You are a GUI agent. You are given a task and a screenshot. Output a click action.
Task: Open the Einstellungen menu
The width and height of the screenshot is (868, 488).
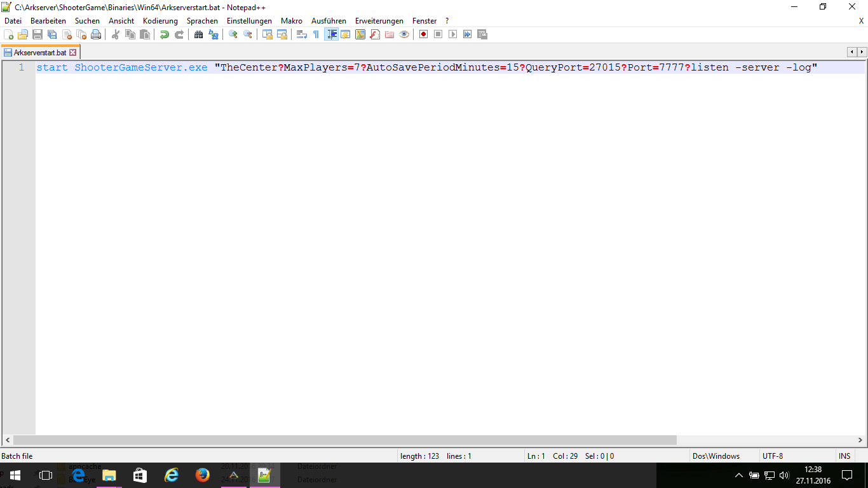coord(249,21)
